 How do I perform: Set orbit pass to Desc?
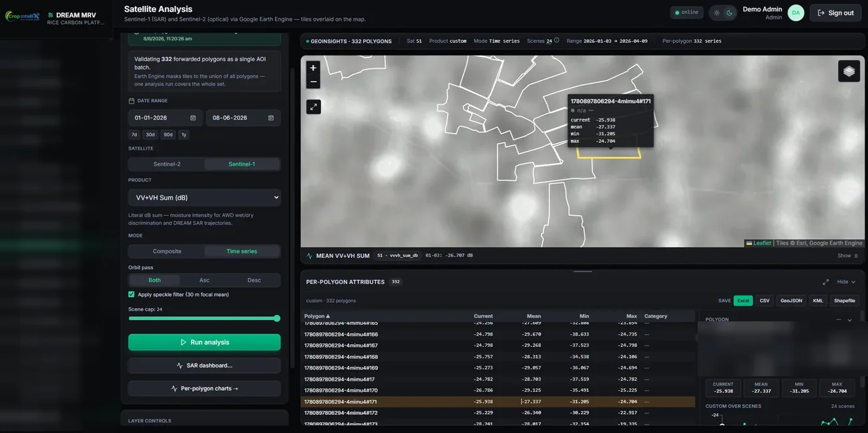pyautogui.click(x=254, y=280)
